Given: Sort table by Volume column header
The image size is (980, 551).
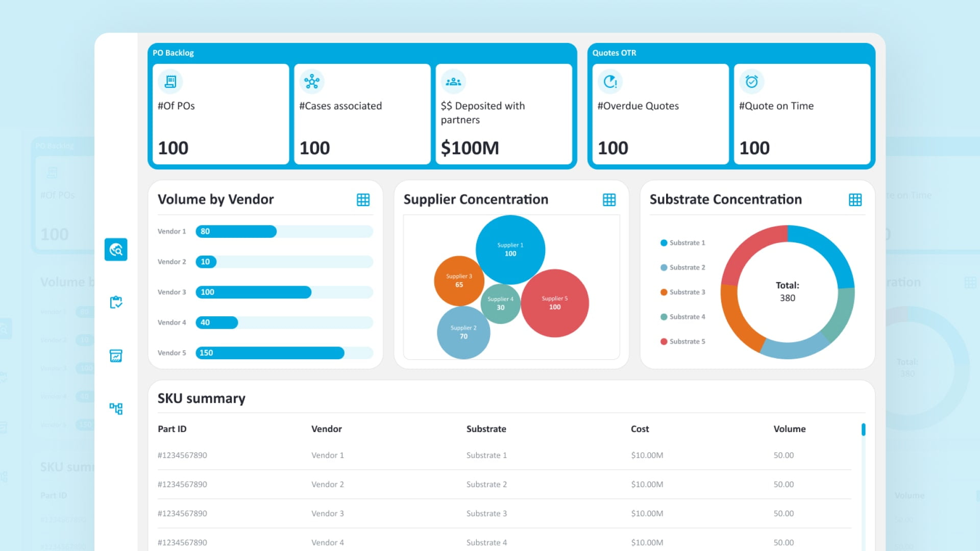Looking at the screenshot, I should point(789,429).
